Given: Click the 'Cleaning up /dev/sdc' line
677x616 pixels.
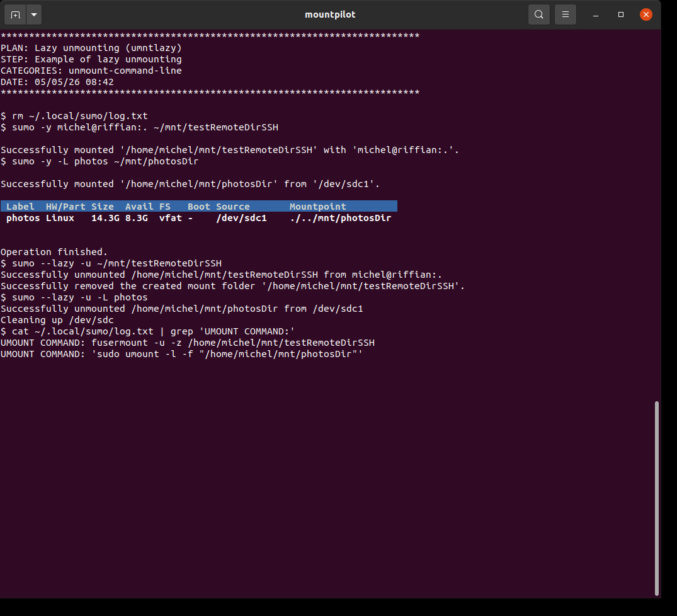Looking at the screenshot, I should coord(57,320).
